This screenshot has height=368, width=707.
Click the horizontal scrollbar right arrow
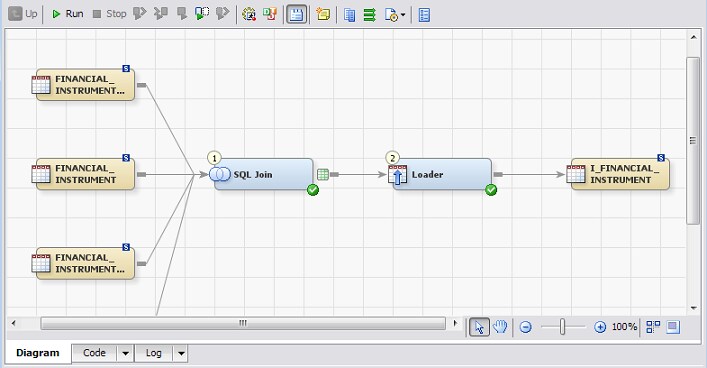click(455, 323)
